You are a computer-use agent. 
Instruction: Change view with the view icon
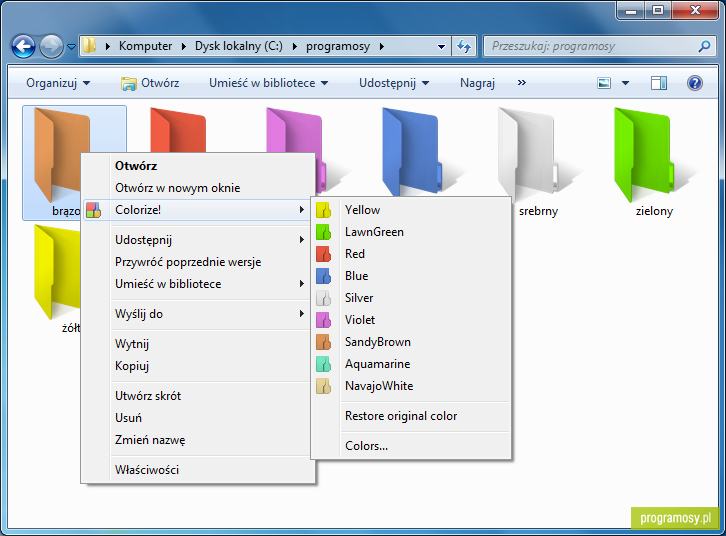pos(604,83)
